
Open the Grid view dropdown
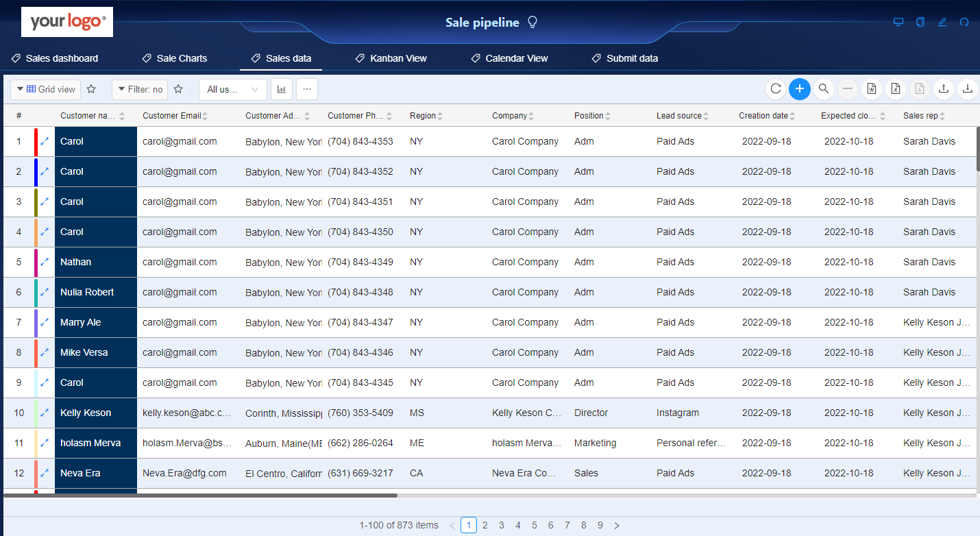click(x=45, y=89)
